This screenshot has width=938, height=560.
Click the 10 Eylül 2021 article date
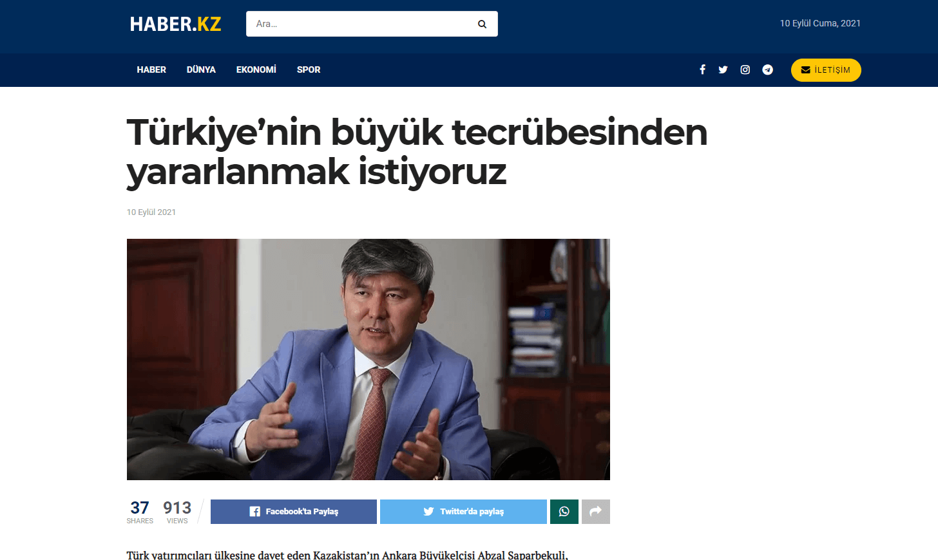(151, 212)
